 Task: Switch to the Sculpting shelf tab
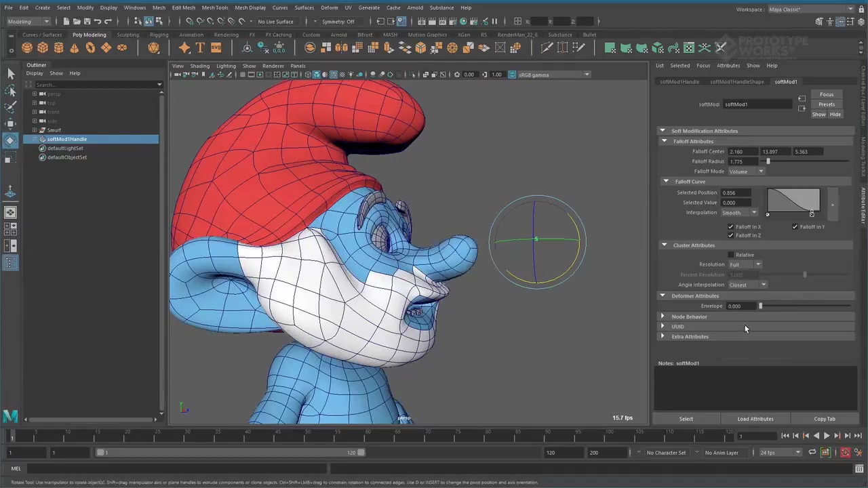click(127, 35)
